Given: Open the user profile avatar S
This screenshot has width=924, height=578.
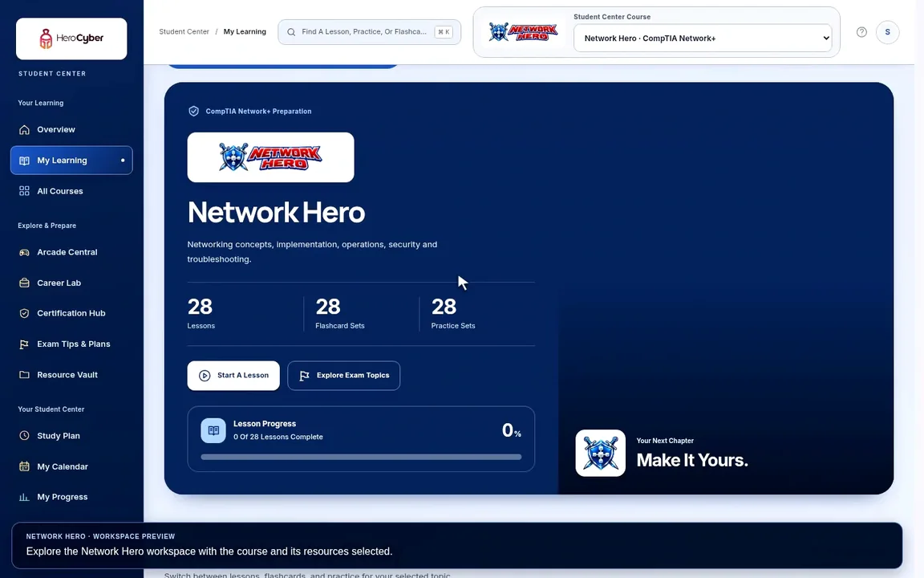Looking at the screenshot, I should pyautogui.click(x=887, y=32).
